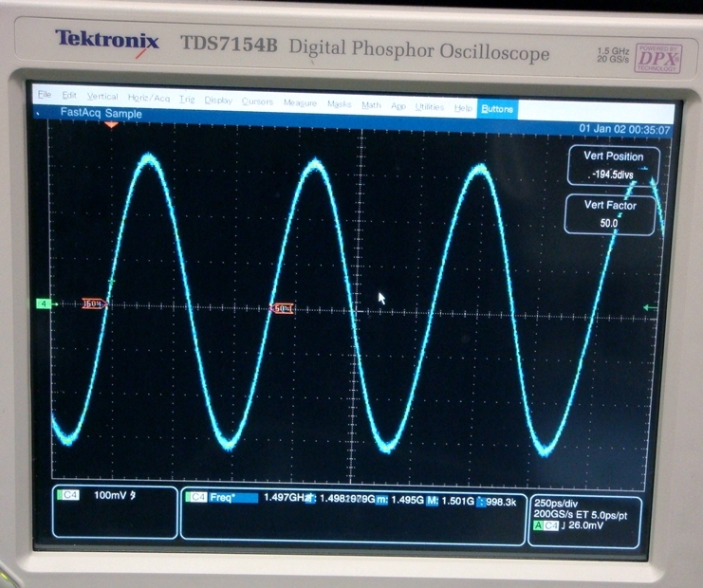The image size is (703, 588).
Task: Click the date and time readout
Action: coord(624,129)
